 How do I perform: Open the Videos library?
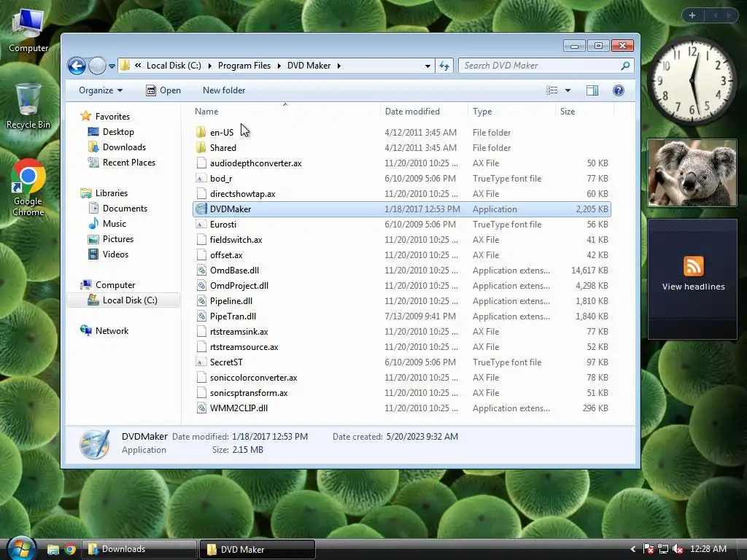(116, 254)
